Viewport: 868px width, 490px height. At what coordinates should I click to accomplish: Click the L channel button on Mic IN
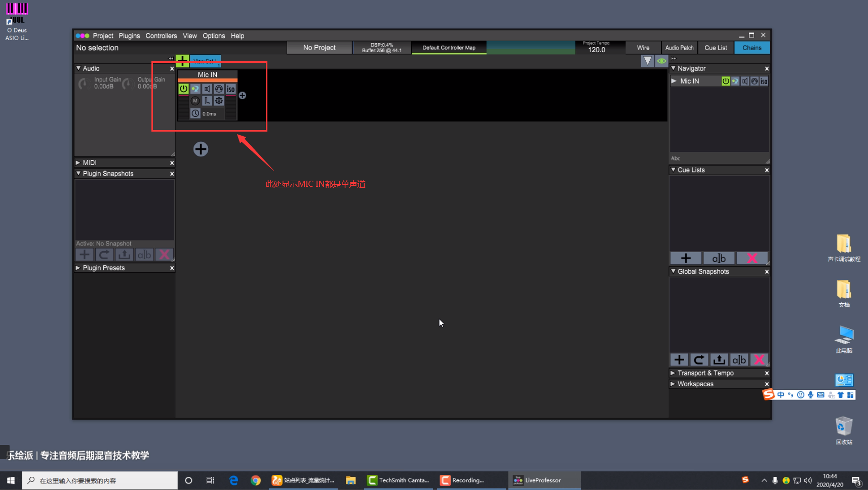tap(207, 101)
